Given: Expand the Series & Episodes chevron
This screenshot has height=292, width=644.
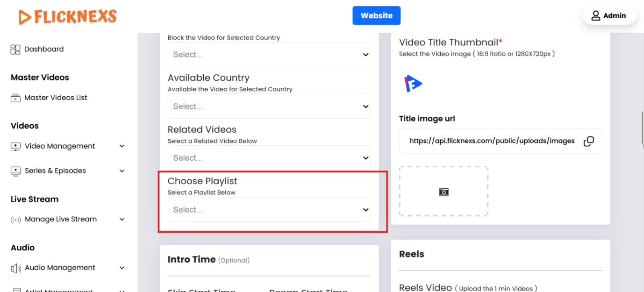Looking at the screenshot, I should click(122, 171).
